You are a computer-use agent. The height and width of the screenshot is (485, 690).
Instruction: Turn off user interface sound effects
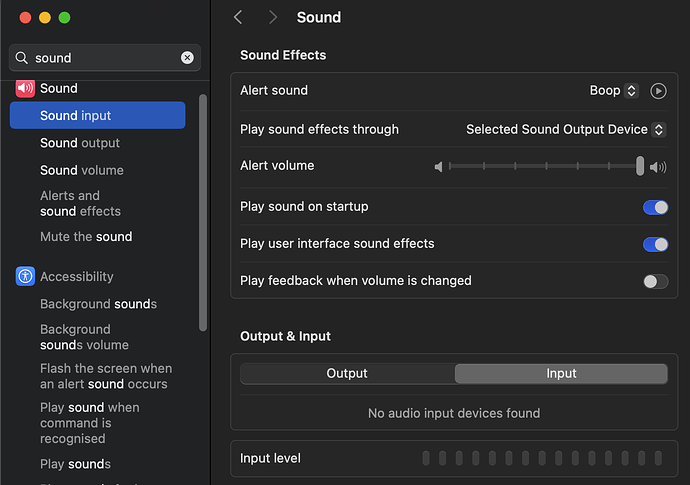pos(655,244)
